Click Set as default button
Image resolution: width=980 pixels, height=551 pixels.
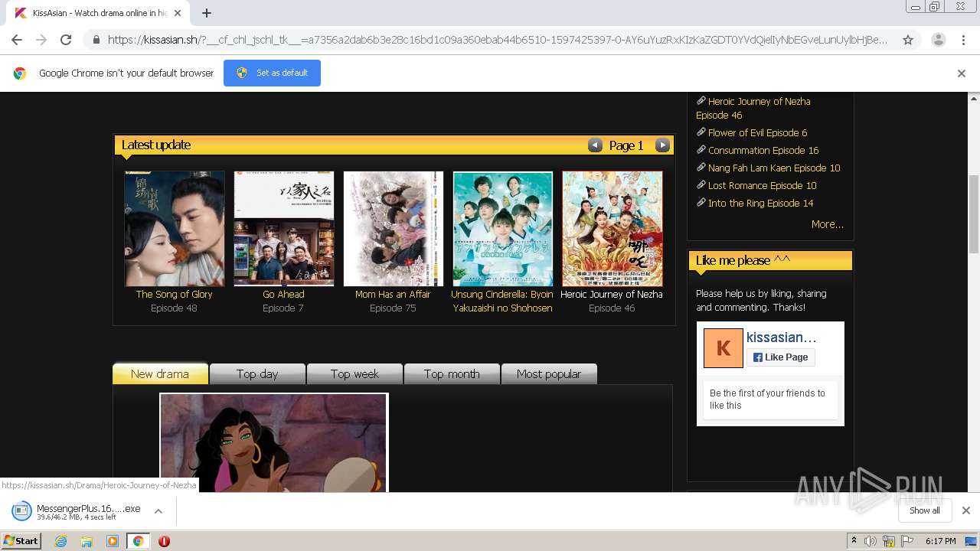272,73
